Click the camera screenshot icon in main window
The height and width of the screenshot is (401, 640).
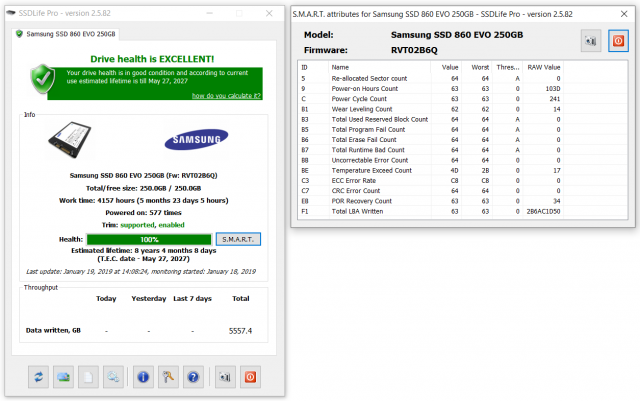(x=226, y=376)
